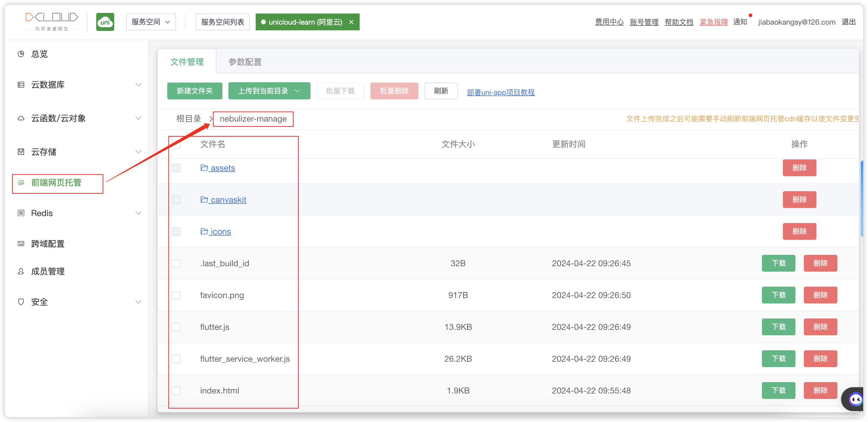
Task: Switch to the 参数配置 tab
Action: click(245, 62)
